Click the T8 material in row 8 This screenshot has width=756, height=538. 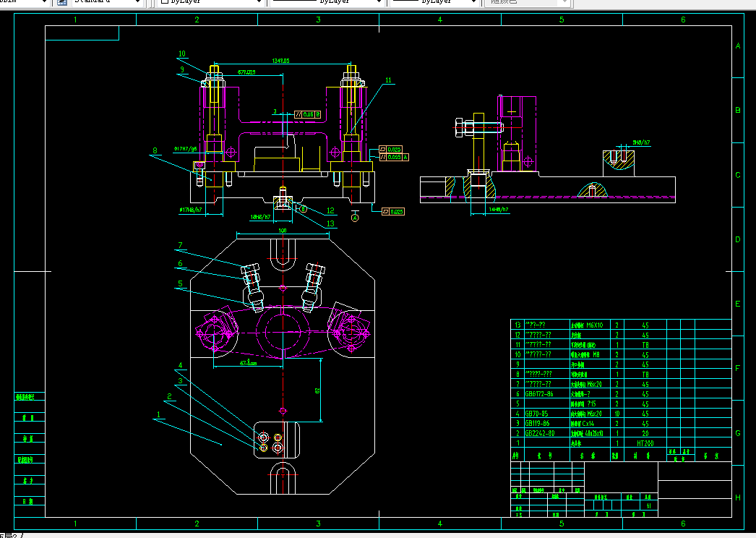pos(645,375)
